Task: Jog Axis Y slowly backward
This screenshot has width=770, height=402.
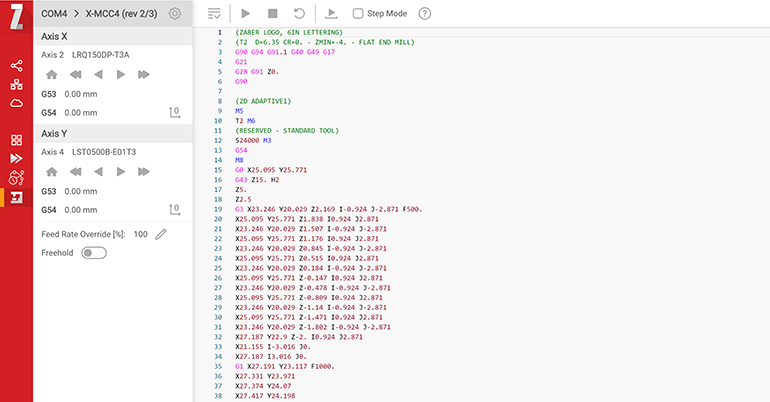Action: point(97,172)
